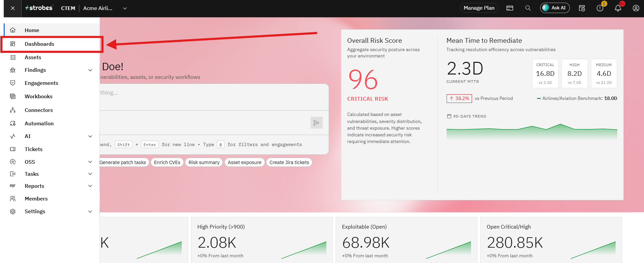This screenshot has height=263, width=644.
Task: Click the Tasks icon
Action: tap(13, 174)
